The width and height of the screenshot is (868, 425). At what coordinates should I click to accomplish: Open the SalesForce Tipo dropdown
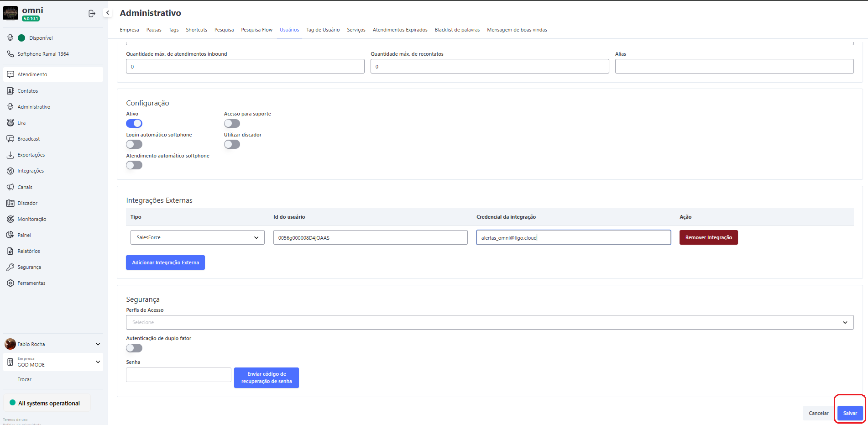click(197, 237)
